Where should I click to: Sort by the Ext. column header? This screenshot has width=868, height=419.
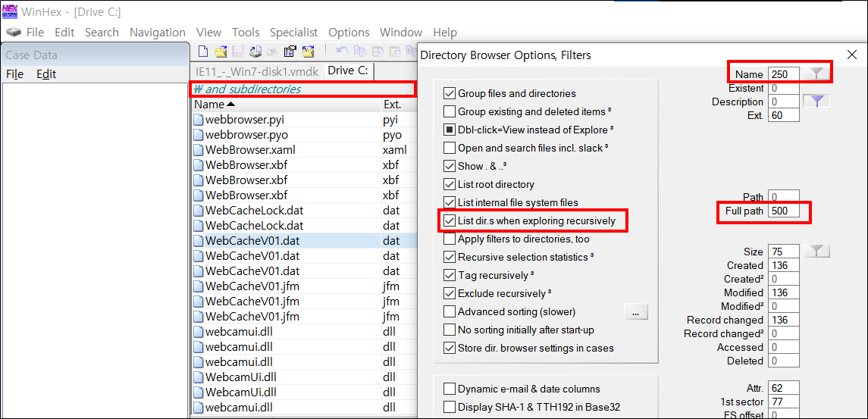[x=399, y=105]
